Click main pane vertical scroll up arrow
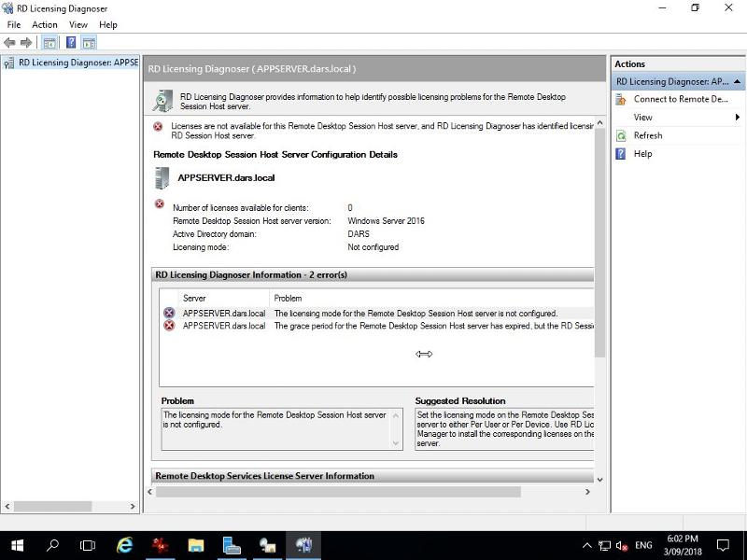This screenshot has height=560, width=747. tap(599, 123)
